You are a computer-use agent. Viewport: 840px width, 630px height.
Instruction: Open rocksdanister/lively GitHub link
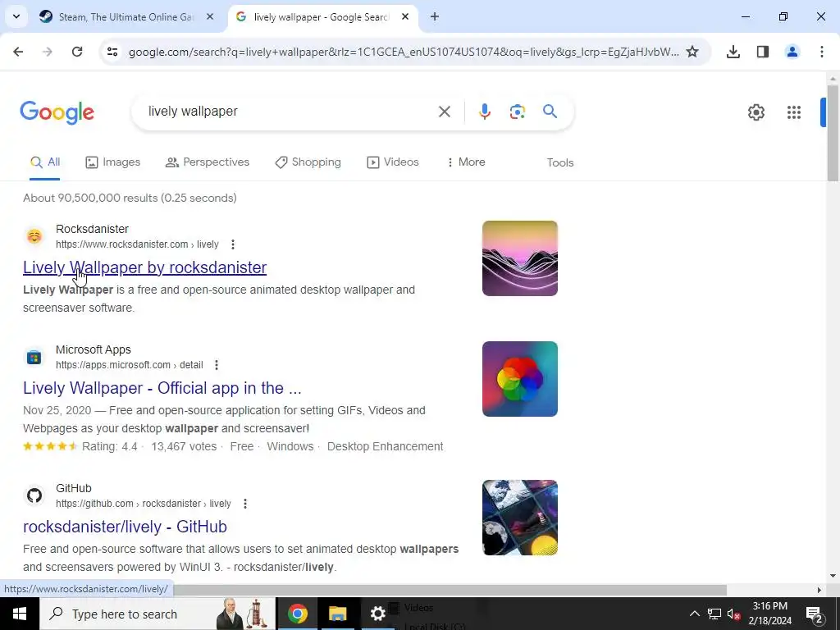click(125, 527)
